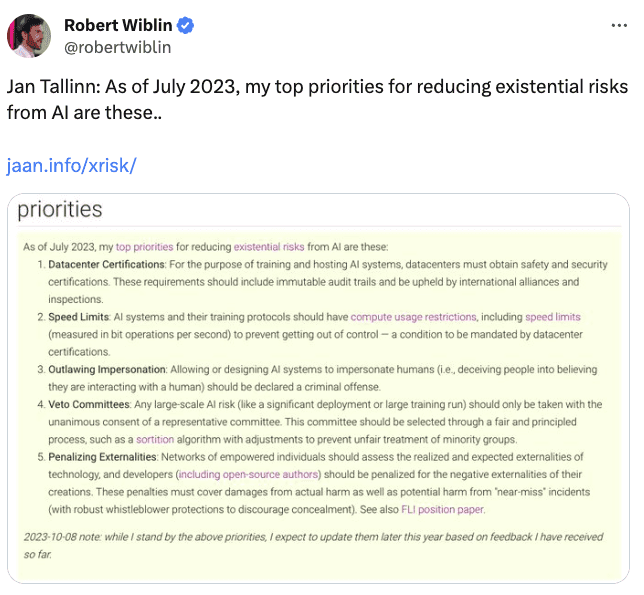Open the embedded priorities screenshot image
Viewport: 644px width, 595px height.
click(x=318, y=388)
